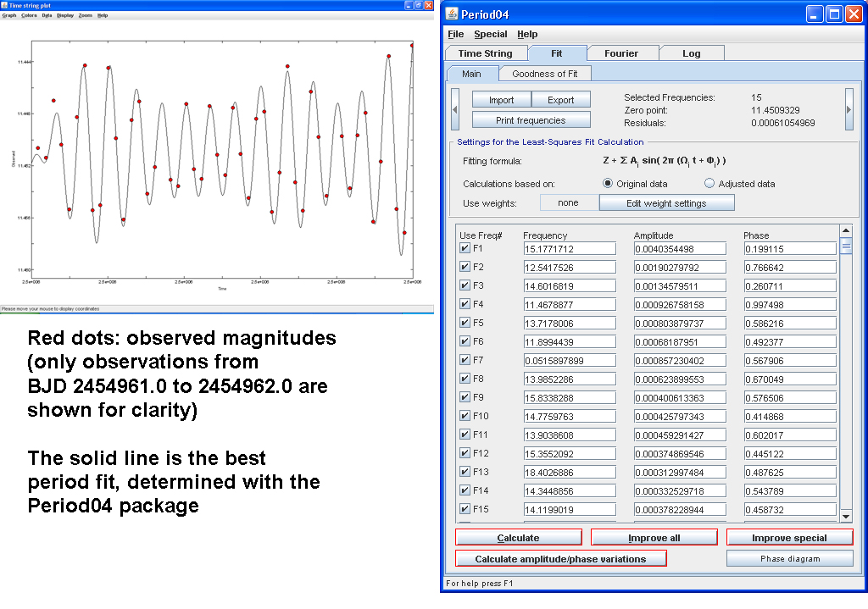Viewport: 868px width, 609px height.
Task: Click the F7 frequency field 0.0515897899
Action: click(570, 361)
